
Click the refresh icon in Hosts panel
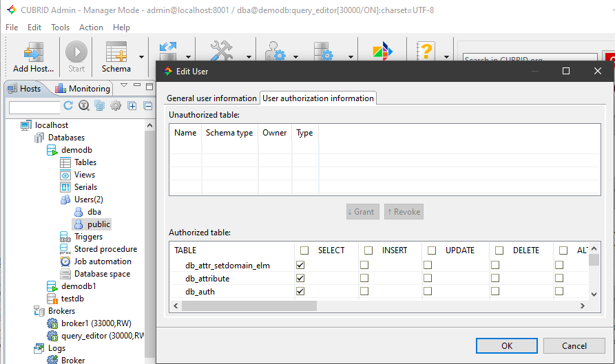68,106
